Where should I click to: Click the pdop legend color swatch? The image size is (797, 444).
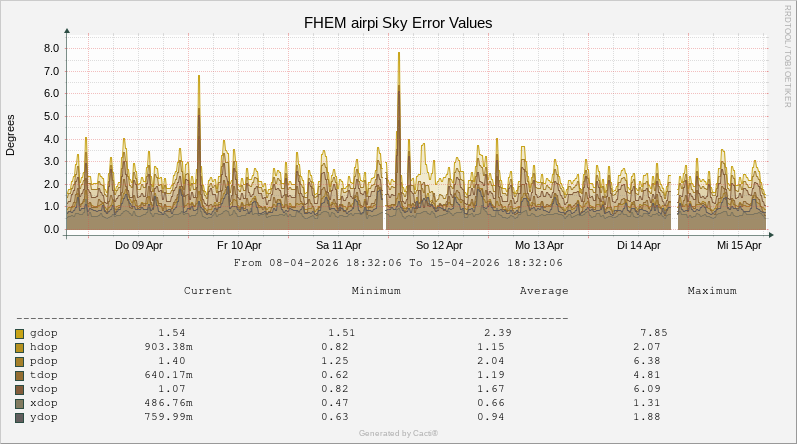click(19, 361)
